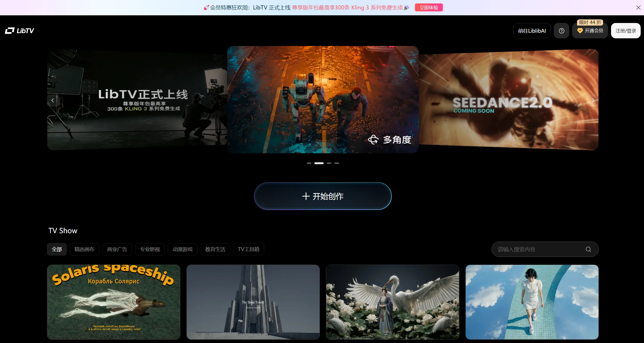
Task: Choose the TV工具箱 tab
Action: tap(248, 249)
